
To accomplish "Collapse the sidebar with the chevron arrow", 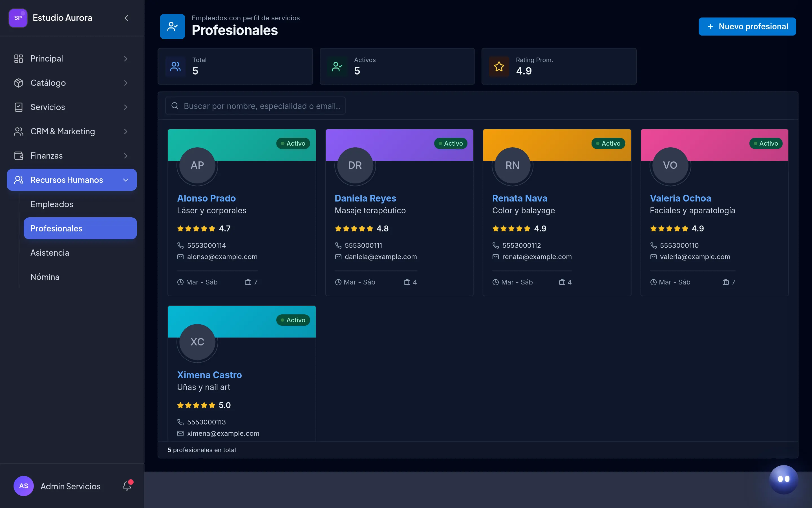I will [x=126, y=18].
